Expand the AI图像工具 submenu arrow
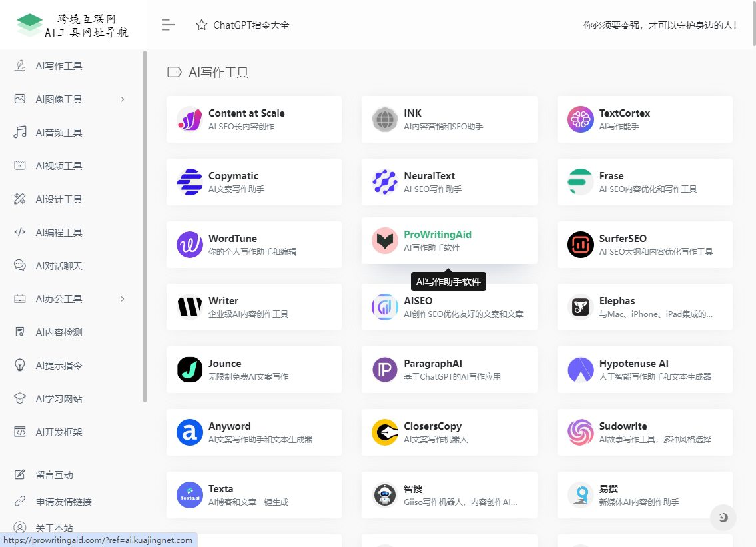The image size is (756, 547). coord(123,99)
